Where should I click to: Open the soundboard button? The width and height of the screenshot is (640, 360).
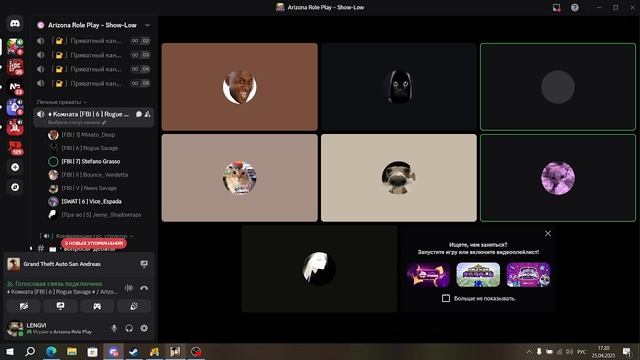point(133,306)
